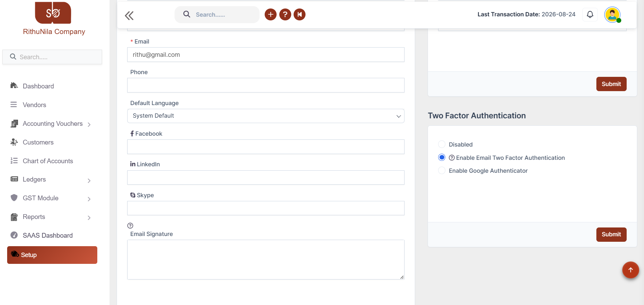Click the top bar Search box
The height and width of the screenshot is (305, 644).
pos(217,15)
